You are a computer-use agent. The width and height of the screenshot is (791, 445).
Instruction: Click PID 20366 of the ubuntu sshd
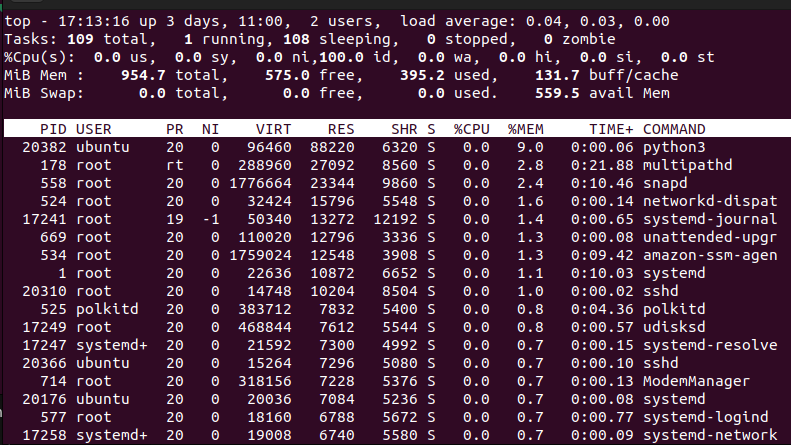click(x=44, y=363)
